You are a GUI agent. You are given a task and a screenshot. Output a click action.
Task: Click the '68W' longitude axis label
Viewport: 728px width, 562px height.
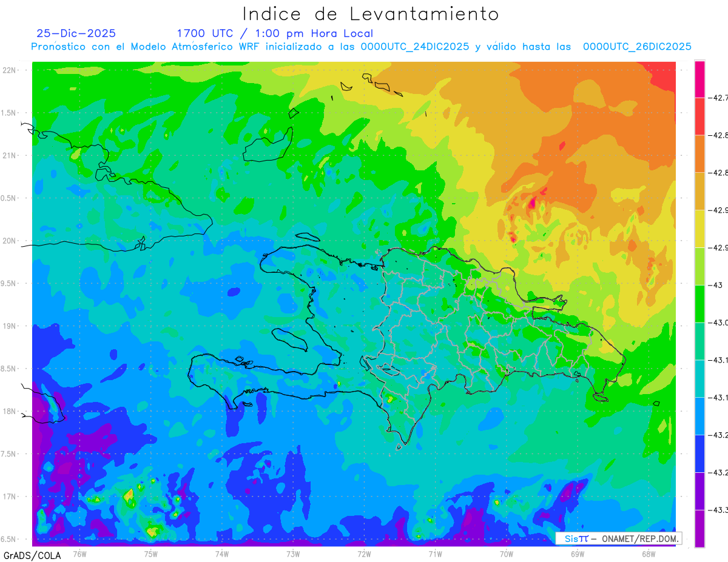649,554
